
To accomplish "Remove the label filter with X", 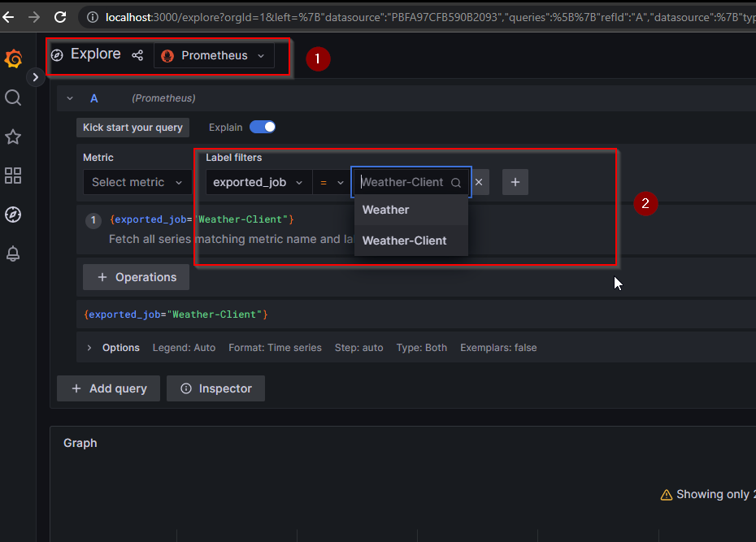I will click(x=479, y=182).
